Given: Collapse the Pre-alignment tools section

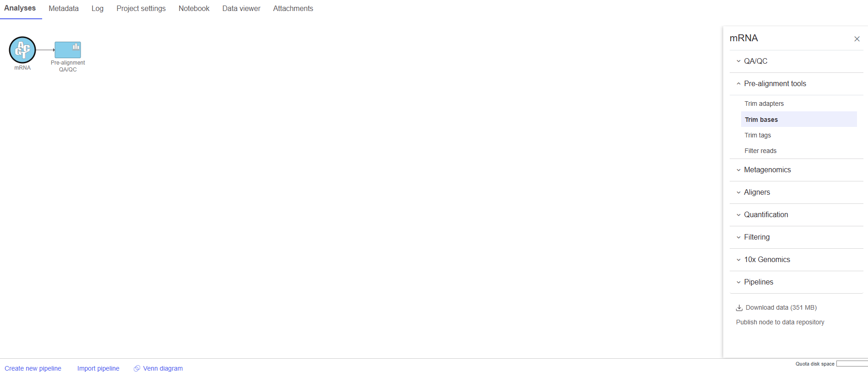Looking at the screenshot, I should point(775,83).
